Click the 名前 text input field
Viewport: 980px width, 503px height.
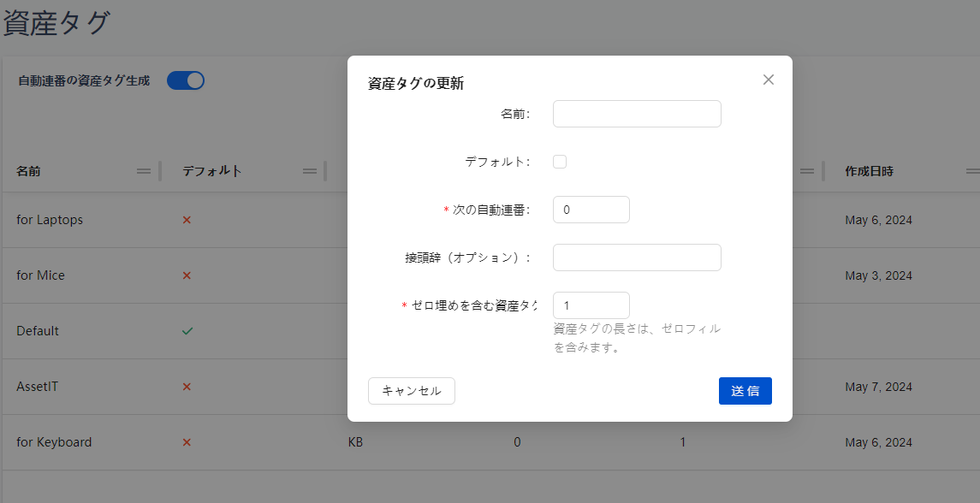(637, 114)
